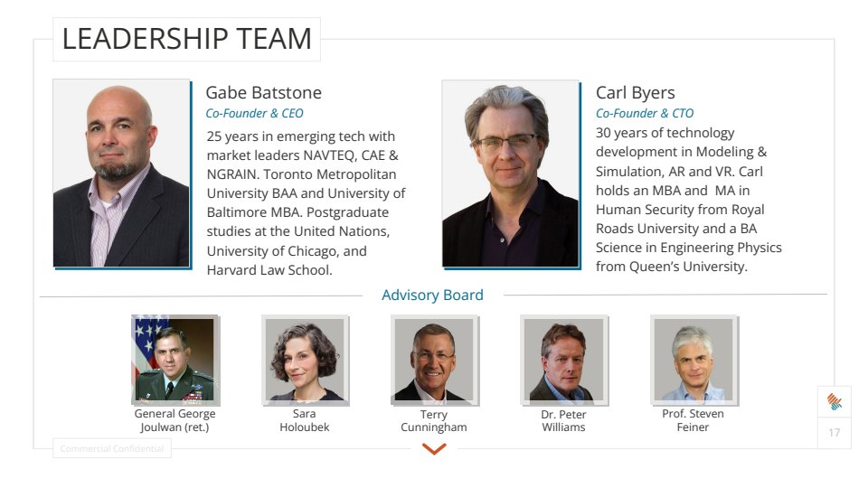Click General George Joulwan's photo
868x488 pixels.
click(174, 358)
